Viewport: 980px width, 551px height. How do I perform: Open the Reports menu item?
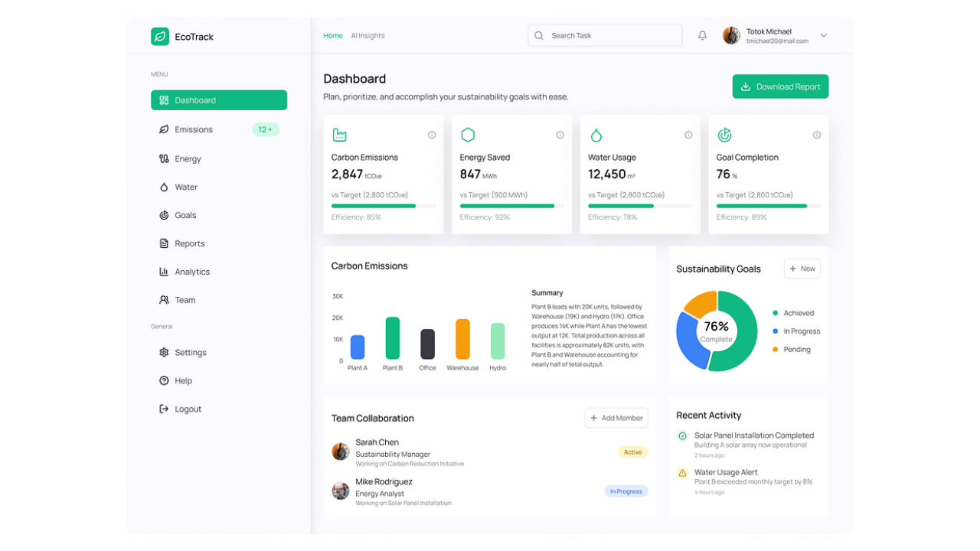[x=219, y=243]
